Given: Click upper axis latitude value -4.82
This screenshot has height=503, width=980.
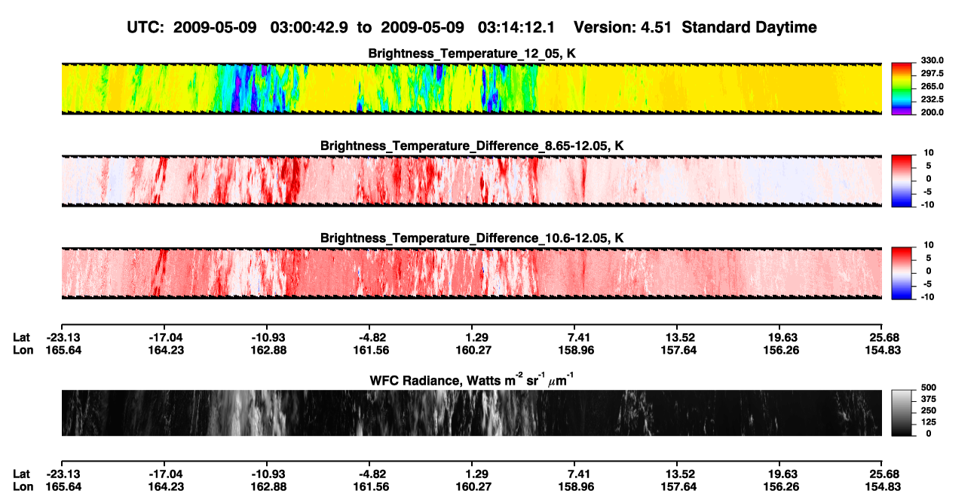Looking at the screenshot, I should [x=369, y=338].
